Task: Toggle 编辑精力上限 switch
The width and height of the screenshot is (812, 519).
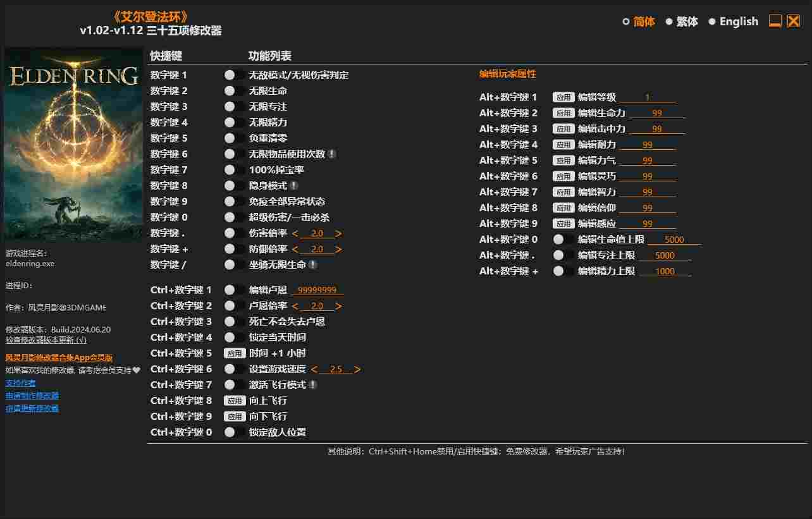Action: coord(563,271)
